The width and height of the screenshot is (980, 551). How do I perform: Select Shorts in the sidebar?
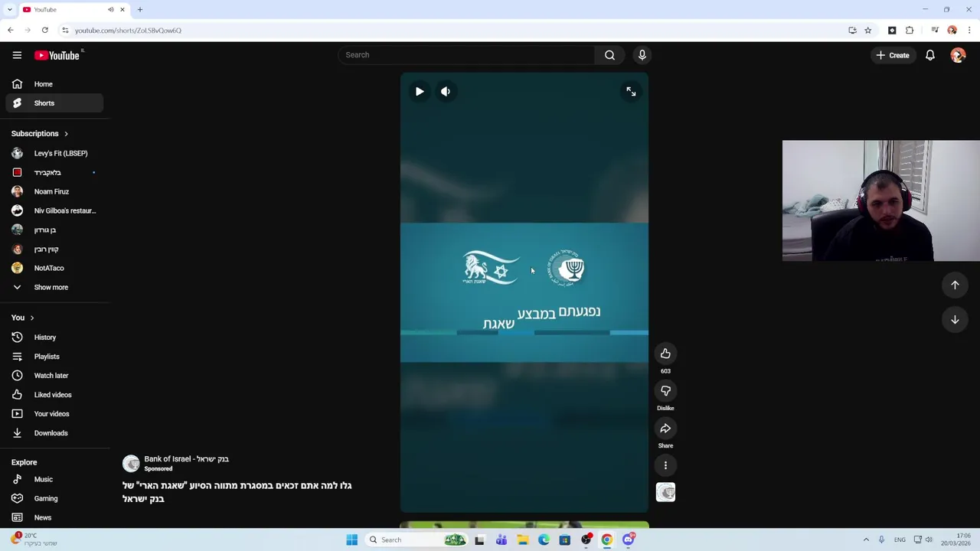click(x=54, y=103)
